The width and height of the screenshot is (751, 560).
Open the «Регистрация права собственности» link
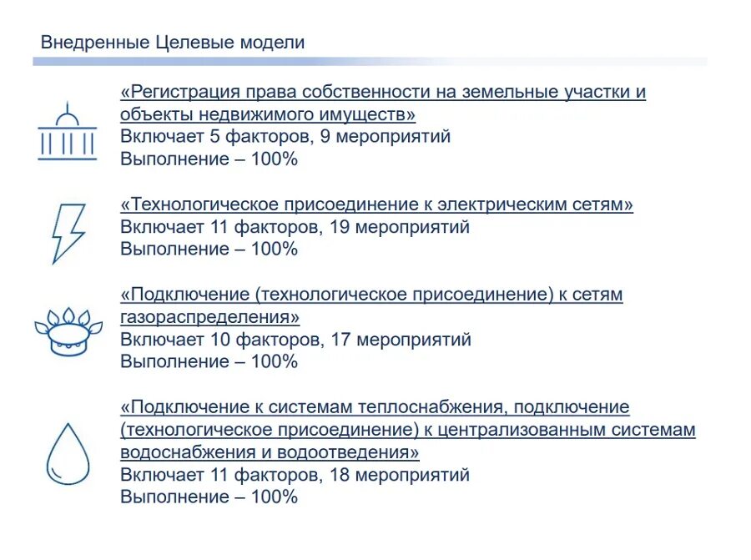tap(383, 103)
